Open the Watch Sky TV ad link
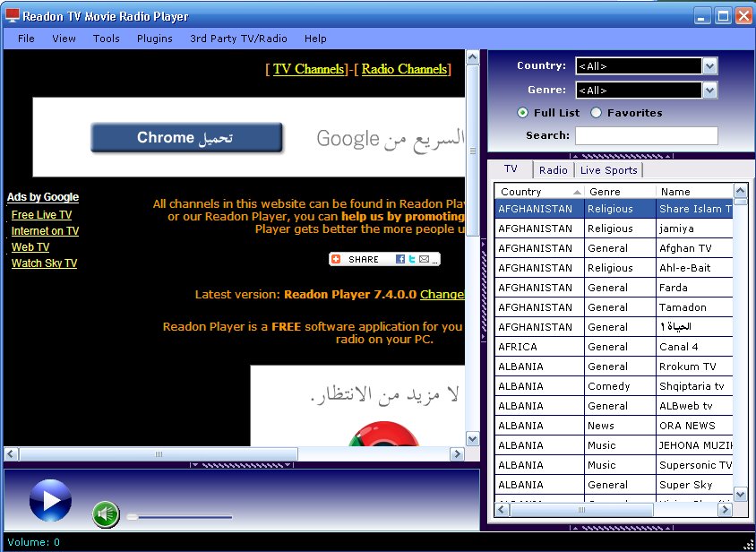This screenshot has width=756, height=552. (x=45, y=263)
